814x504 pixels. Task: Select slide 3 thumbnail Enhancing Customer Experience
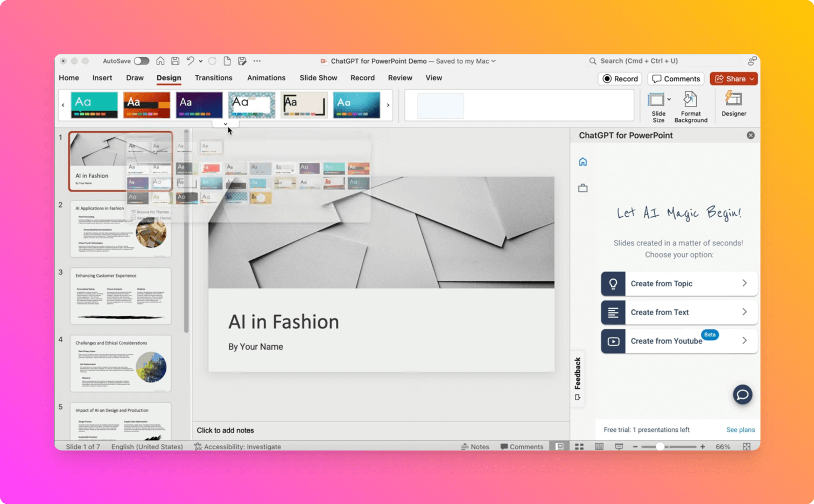120,295
